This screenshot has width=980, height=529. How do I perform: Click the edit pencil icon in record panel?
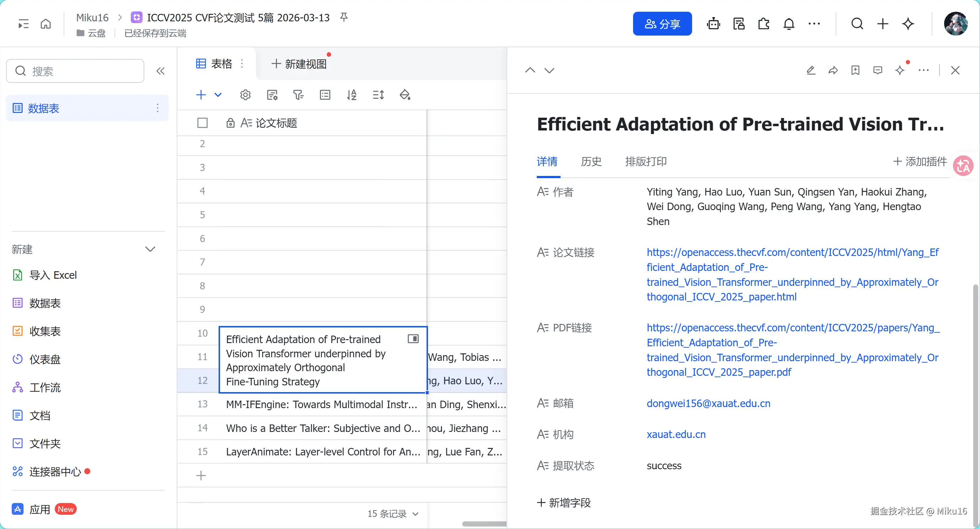point(811,70)
